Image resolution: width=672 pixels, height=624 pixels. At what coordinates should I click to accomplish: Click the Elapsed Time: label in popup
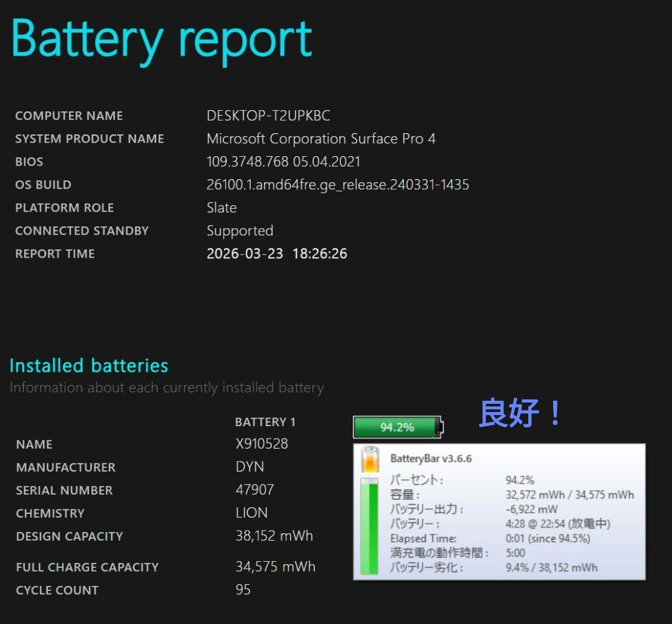(x=424, y=538)
